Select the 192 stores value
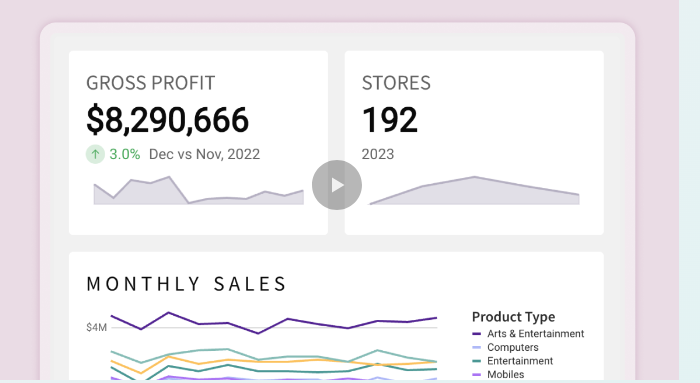 click(390, 120)
